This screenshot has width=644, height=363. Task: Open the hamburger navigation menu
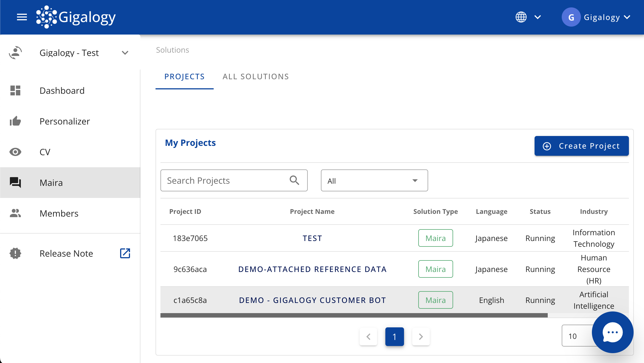click(x=22, y=17)
